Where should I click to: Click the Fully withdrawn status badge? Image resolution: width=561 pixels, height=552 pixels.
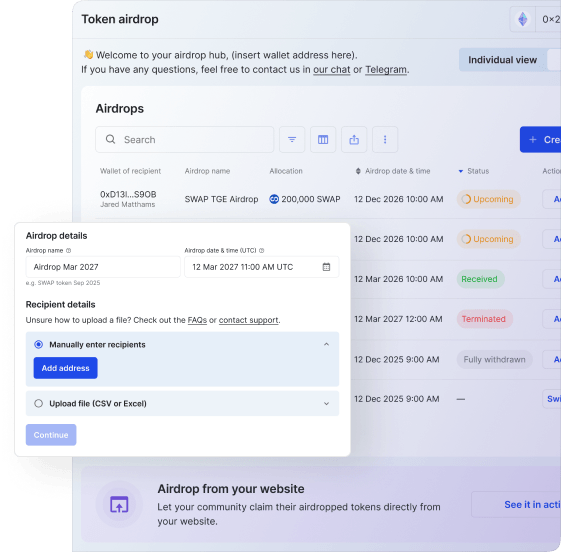[x=494, y=359]
